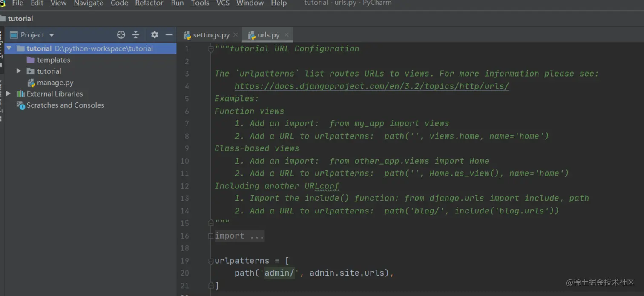Click fold end marker at line 15

(x=211, y=222)
